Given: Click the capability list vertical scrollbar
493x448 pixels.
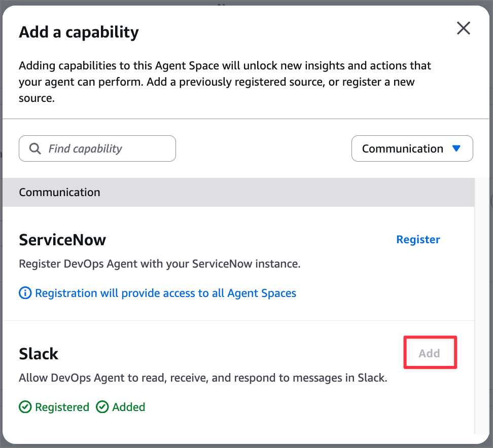Looking at the screenshot, I should (482, 304).
